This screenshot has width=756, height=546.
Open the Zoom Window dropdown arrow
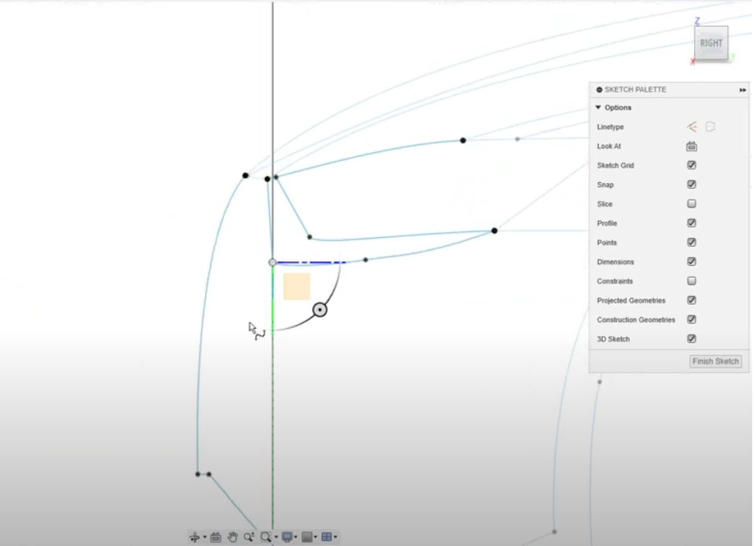(276, 537)
